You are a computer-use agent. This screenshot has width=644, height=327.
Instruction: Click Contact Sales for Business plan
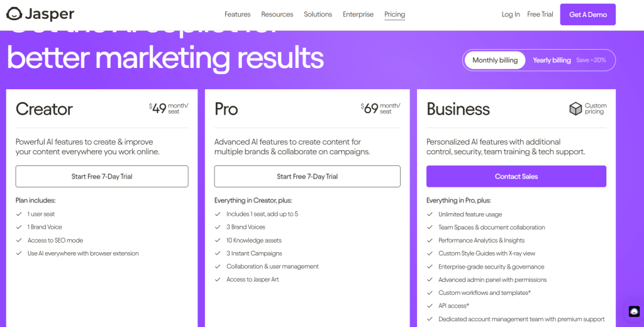[516, 177]
